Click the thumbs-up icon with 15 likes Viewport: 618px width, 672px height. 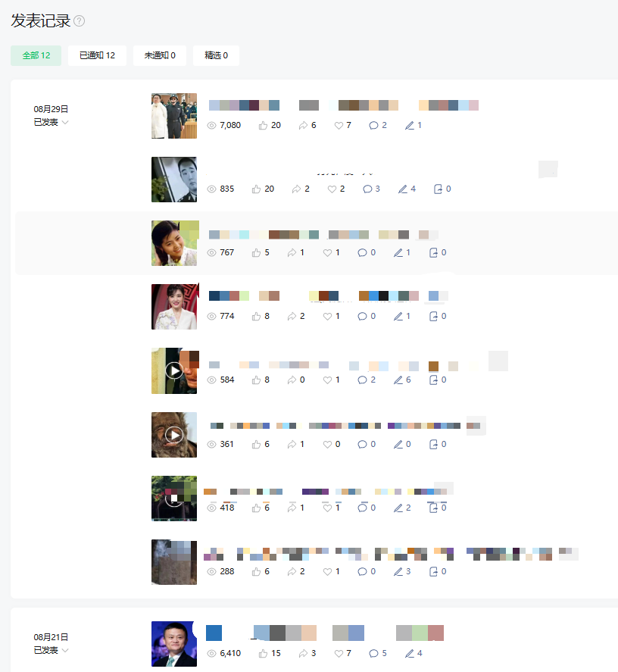coord(263,653)
